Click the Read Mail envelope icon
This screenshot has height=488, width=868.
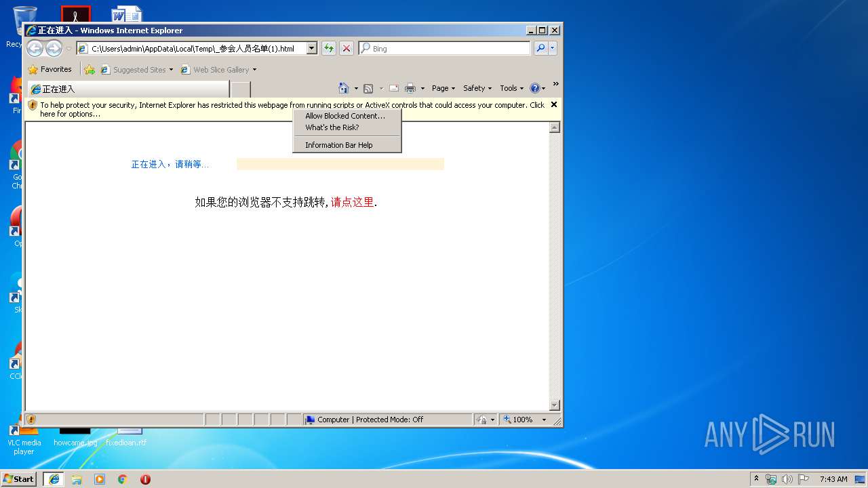pos(393,88)
